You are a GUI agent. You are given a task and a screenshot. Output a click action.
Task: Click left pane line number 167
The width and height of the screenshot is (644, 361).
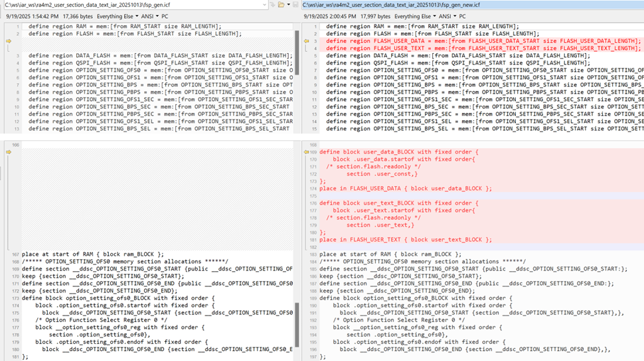16,255
